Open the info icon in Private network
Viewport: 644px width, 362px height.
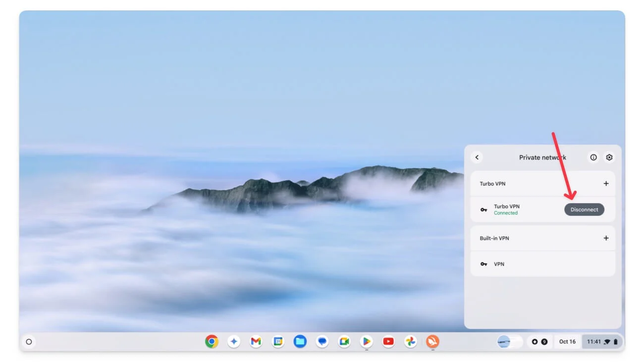click(593, 157)
